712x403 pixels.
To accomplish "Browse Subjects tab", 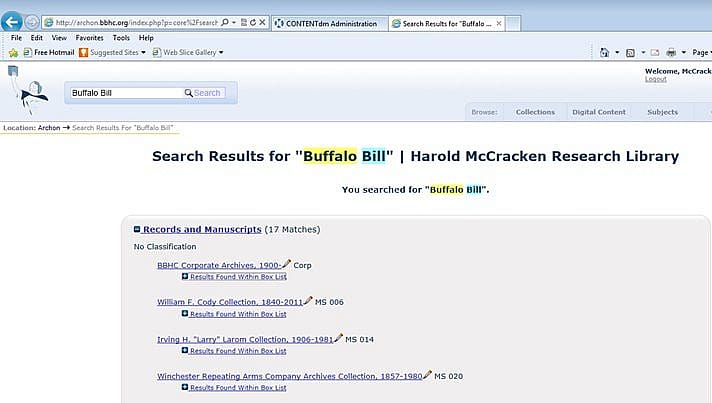I will 663,112.
